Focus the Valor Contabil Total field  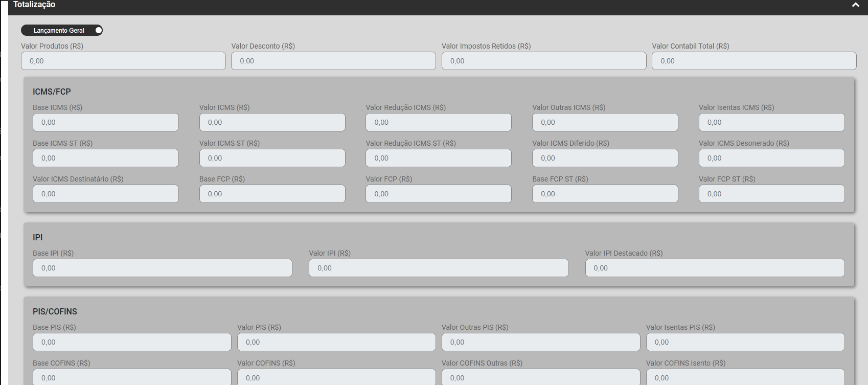pos(753,61)
